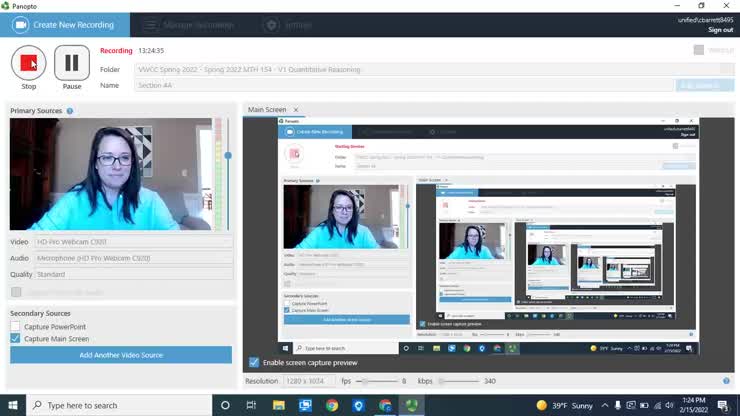Adjust the microphone volume slider handle
The height and width of the screenshot is (416, 740).
tap(228, 155)
